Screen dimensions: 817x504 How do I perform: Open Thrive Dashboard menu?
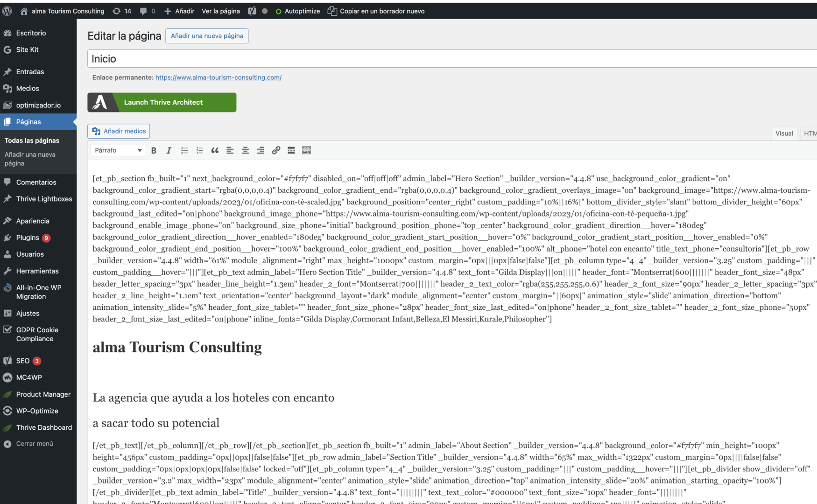tap(38, 427)
